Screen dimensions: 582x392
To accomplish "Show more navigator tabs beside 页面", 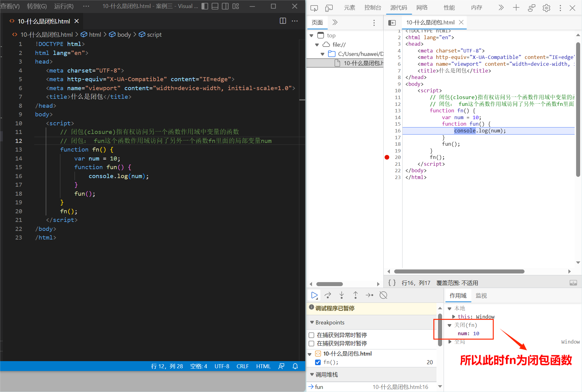I will click(x=335, y=22).
